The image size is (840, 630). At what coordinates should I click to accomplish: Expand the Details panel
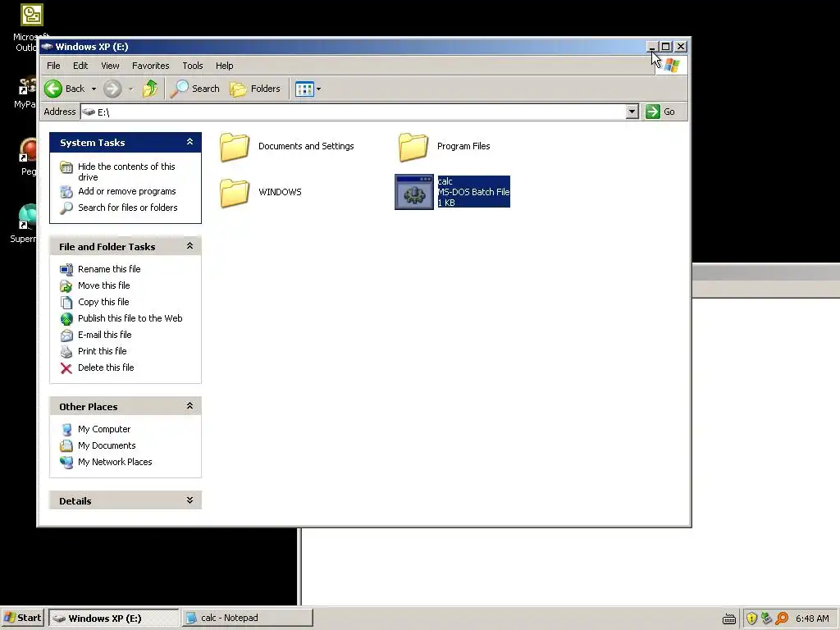click(189, 500)
